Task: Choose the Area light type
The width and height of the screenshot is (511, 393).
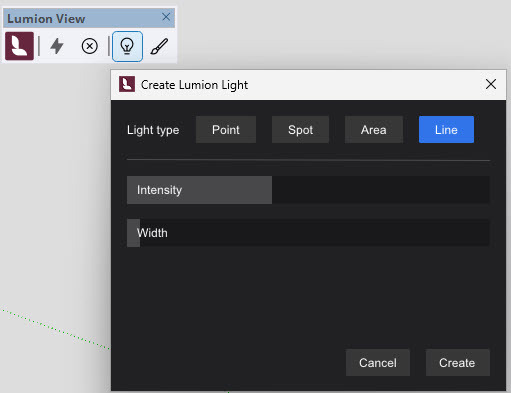Action: pos(374,130)
